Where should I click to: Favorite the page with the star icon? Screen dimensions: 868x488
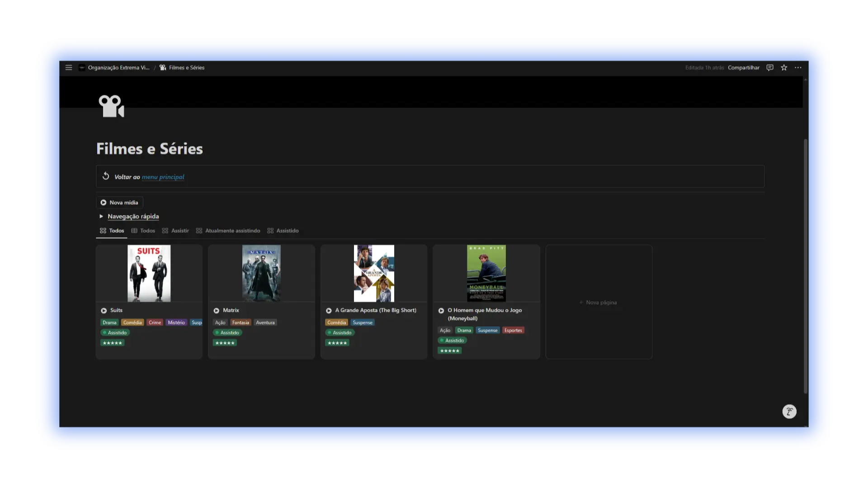[x=784, y=67]
